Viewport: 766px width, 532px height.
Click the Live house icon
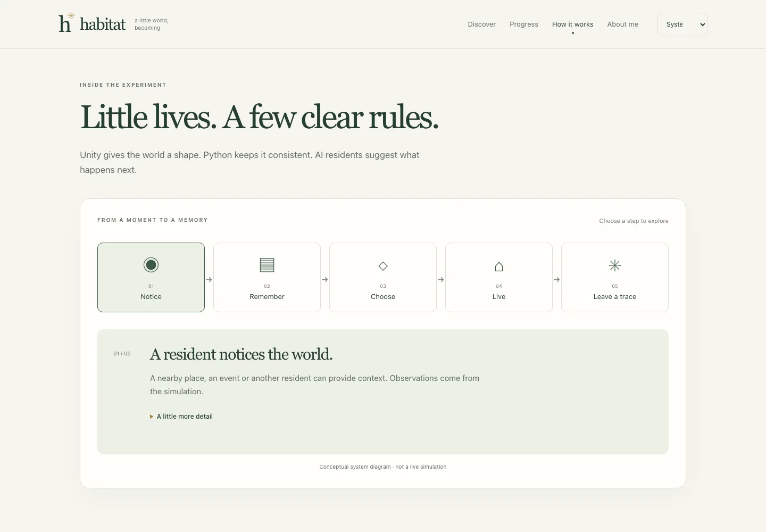tap(499, 266)
